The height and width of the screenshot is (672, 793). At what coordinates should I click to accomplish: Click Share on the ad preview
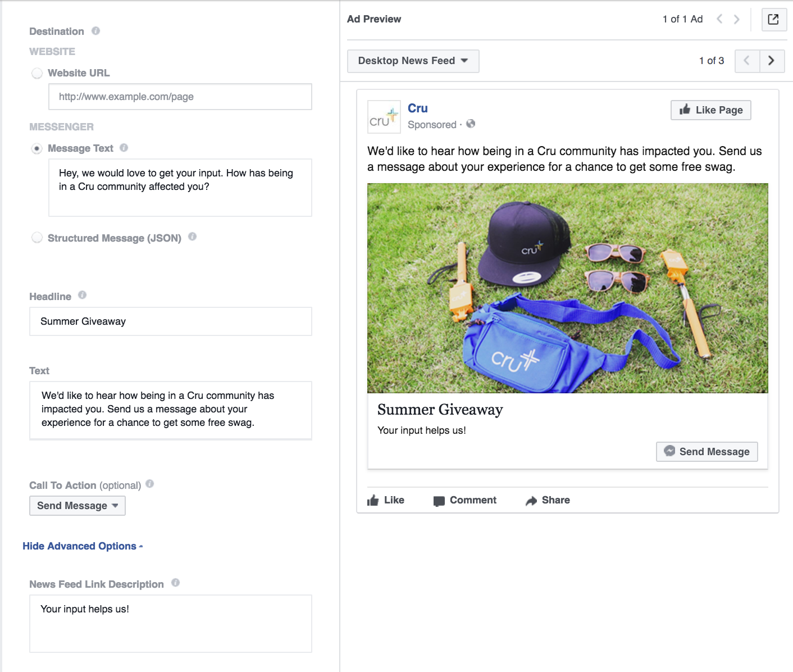point(548,500)
